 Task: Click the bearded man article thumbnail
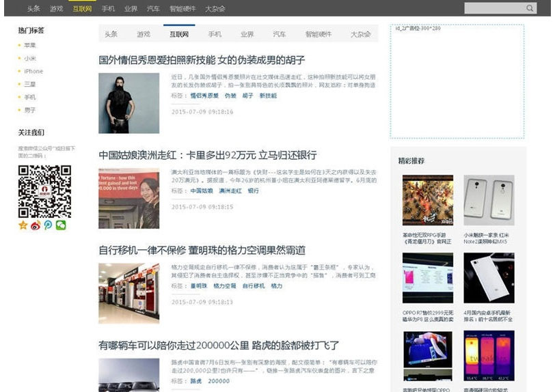pyautogui.click(x=128, y=103)
